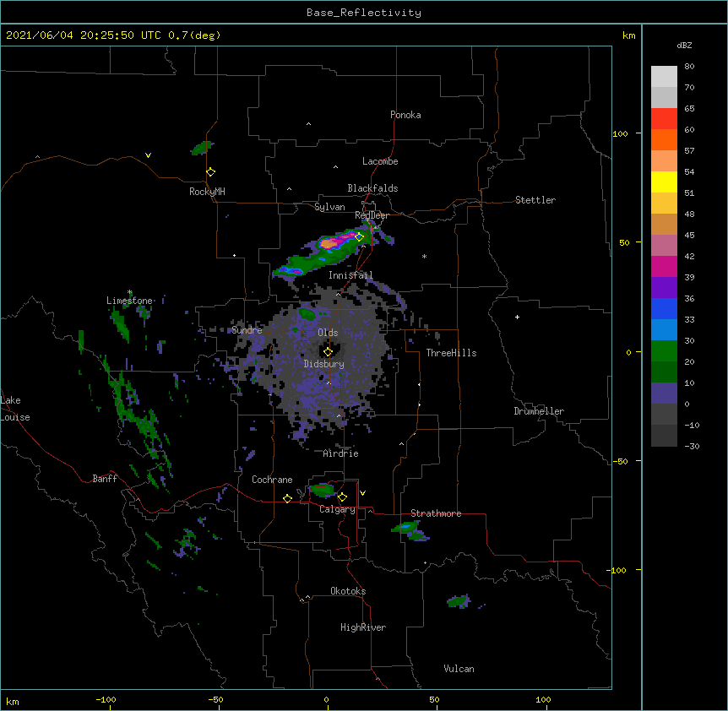The image size is (728, 711).
Task: Click the Innisfail label
Action: pos(350,275)
